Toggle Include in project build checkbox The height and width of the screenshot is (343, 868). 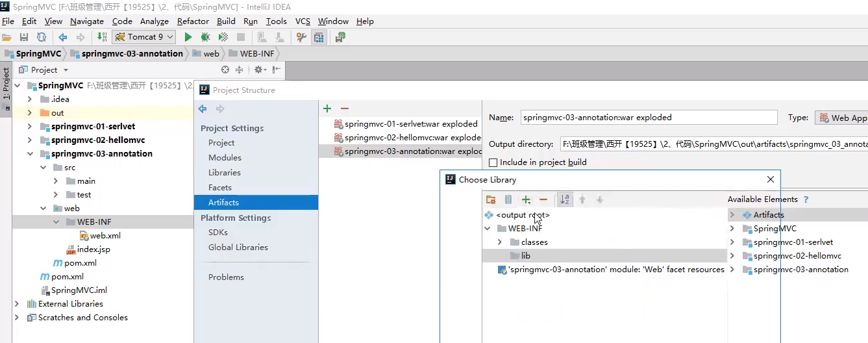click(493, 162)
